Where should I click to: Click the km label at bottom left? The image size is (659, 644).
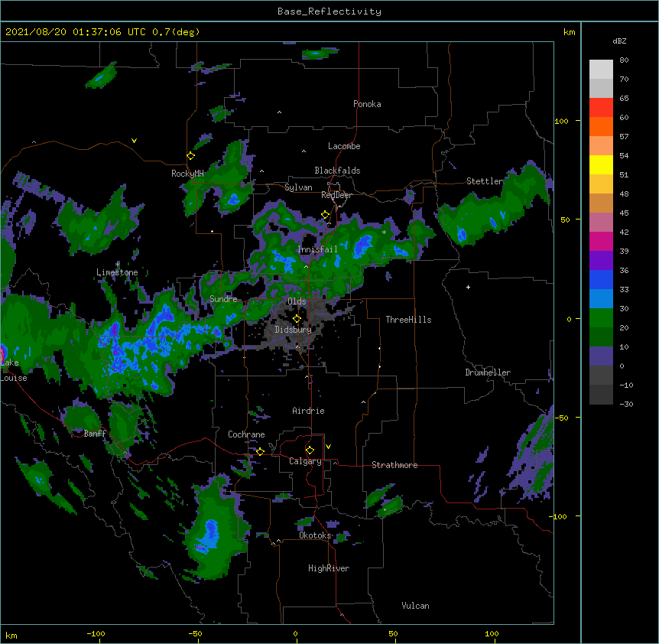click(x=11, y=635)
